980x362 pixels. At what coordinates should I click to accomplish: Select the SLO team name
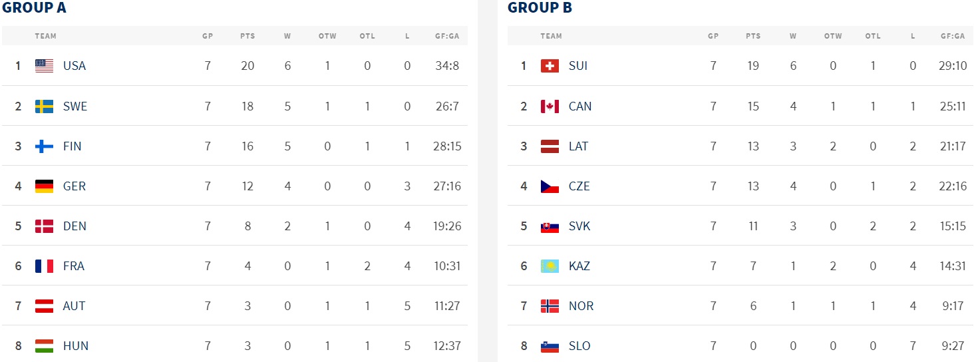click(579, 346)
